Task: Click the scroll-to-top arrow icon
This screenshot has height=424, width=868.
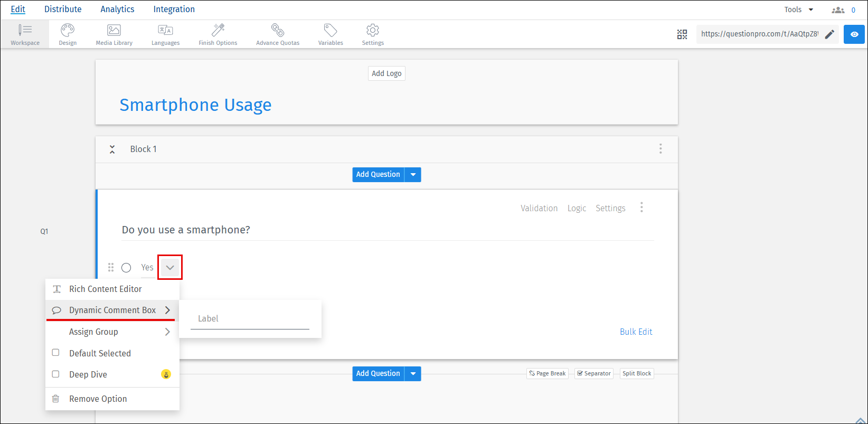Action: pyautogui.click(x=860, y=420)
